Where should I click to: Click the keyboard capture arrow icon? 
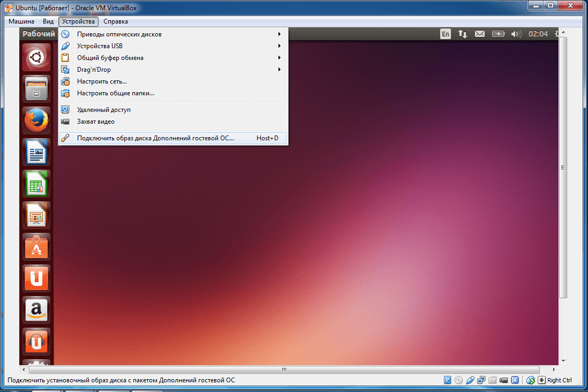[541, 380]
